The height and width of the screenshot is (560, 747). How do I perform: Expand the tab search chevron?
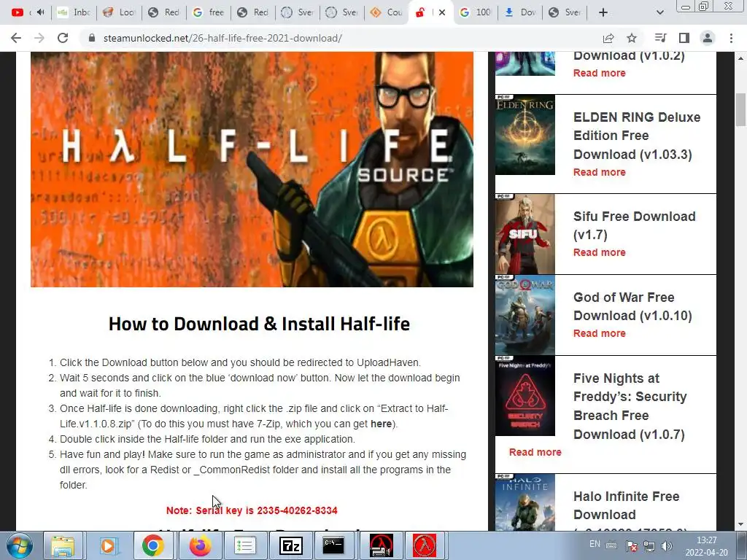[x=659, y=12]
